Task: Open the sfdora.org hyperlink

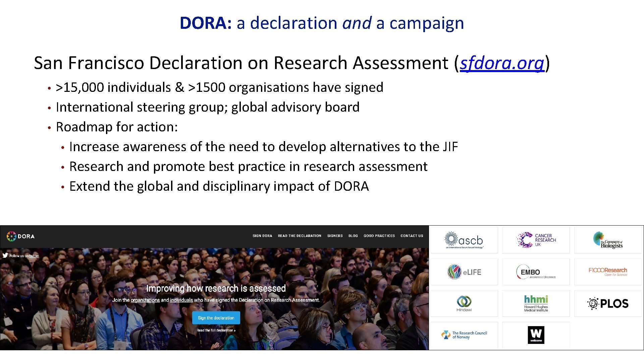Action: (501, 63)
